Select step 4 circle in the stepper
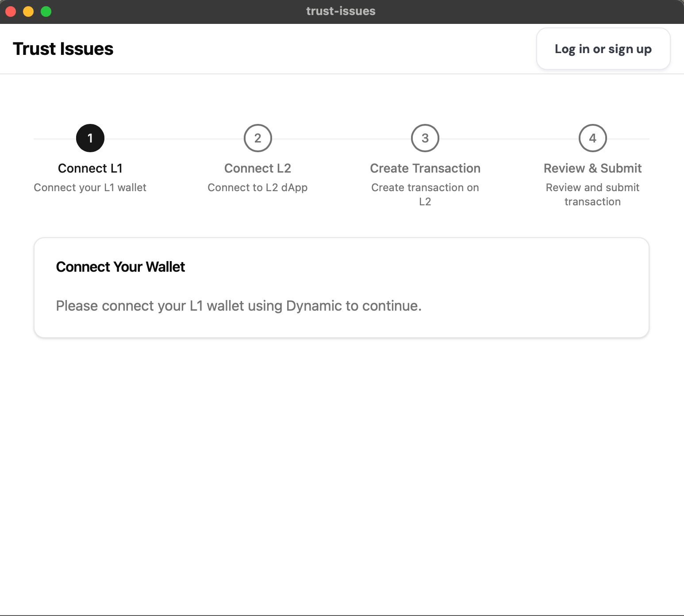The width and height of the screenshot is (684, 616). click(592, 138)
